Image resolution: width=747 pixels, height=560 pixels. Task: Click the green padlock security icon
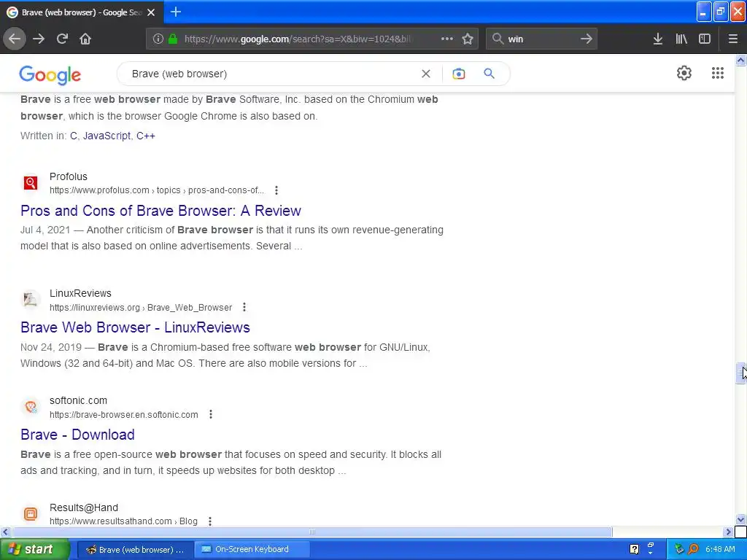tap(173, 39)
